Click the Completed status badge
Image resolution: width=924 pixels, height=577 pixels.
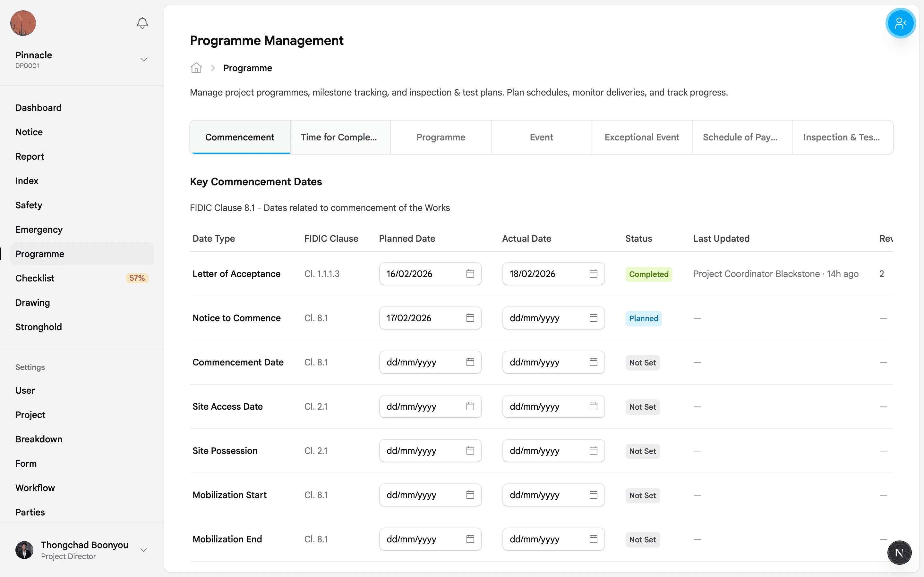point(649,274)
